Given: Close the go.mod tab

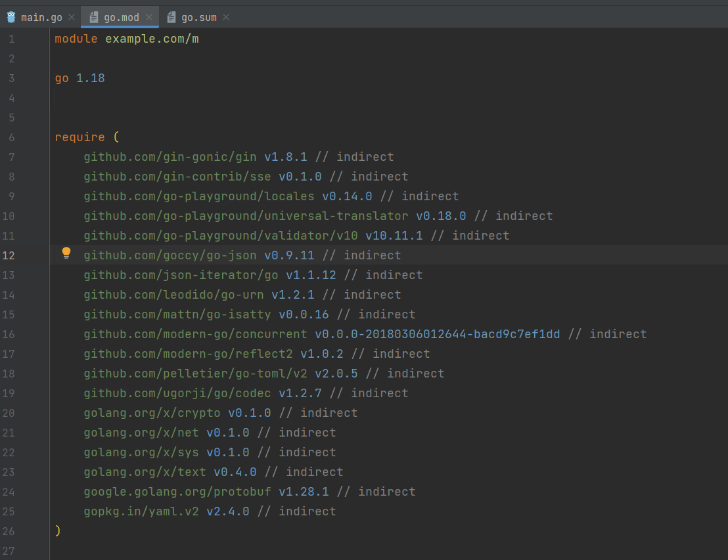Looking at the screenshot, I should [149, 17].
